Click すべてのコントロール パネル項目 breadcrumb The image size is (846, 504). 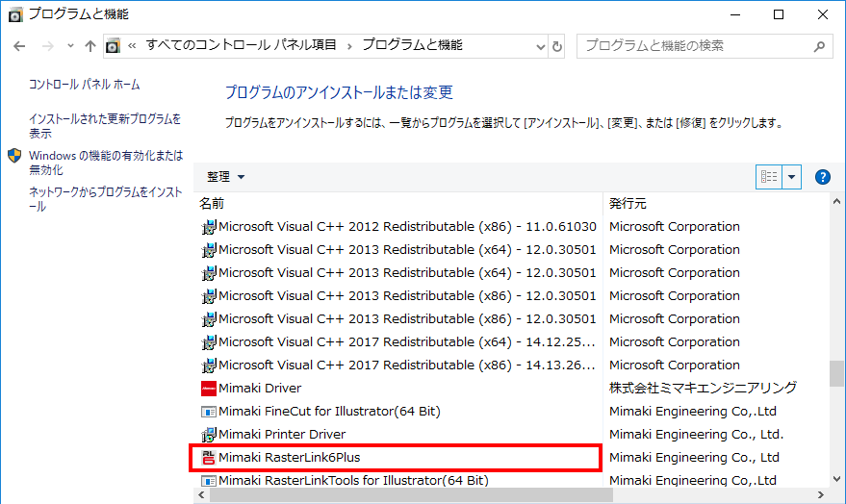241,45
